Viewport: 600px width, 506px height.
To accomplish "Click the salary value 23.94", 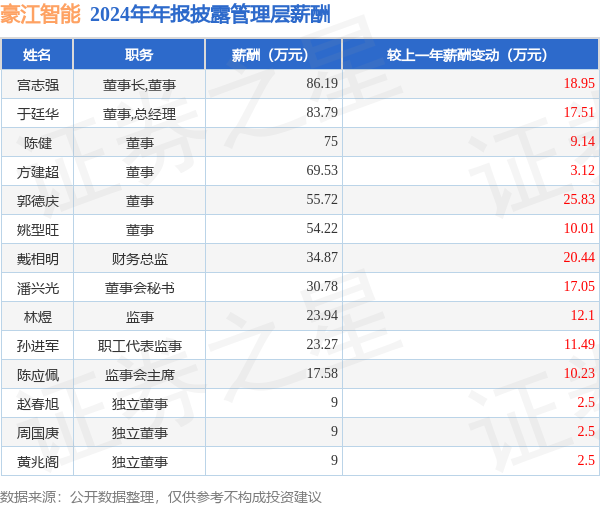I will [322, 316].
